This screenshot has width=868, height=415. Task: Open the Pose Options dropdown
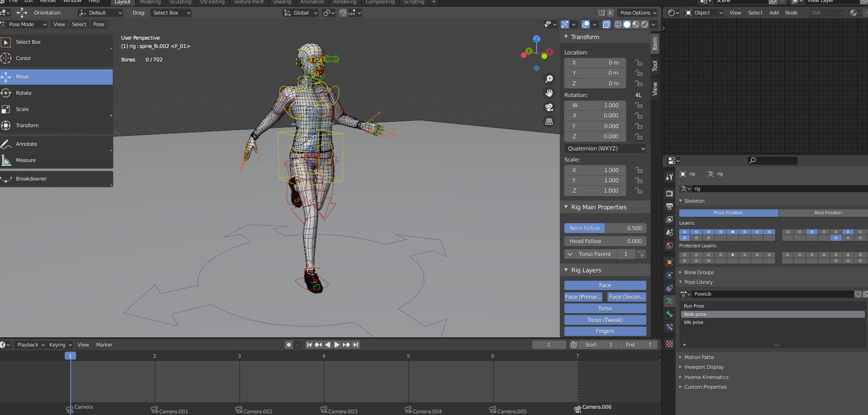(638, 13)
